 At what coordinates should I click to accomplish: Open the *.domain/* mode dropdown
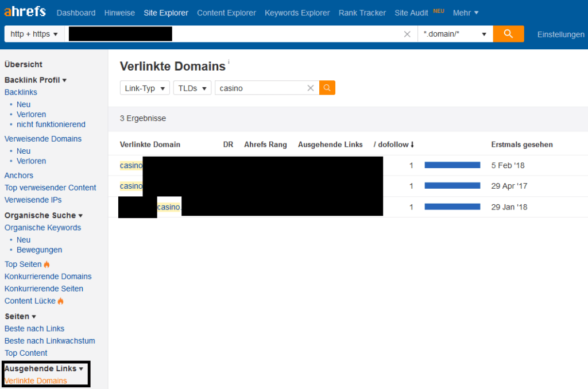(x=455, y=34)
